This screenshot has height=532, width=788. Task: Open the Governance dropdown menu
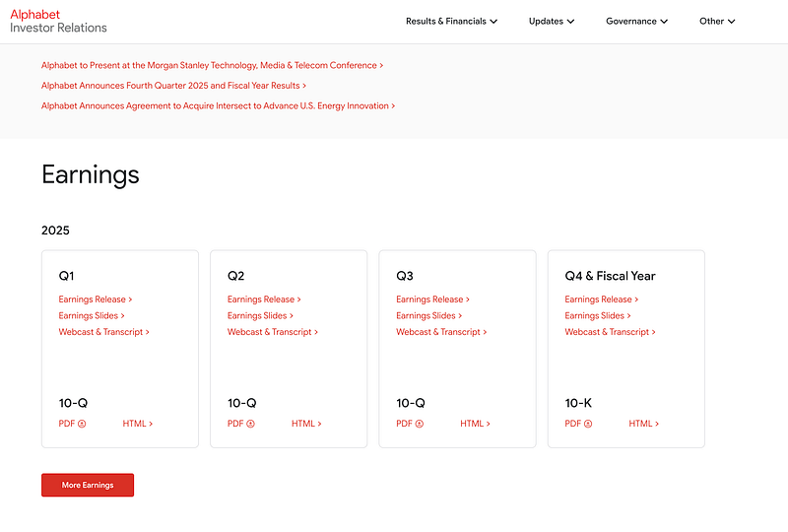click(636, 21)
